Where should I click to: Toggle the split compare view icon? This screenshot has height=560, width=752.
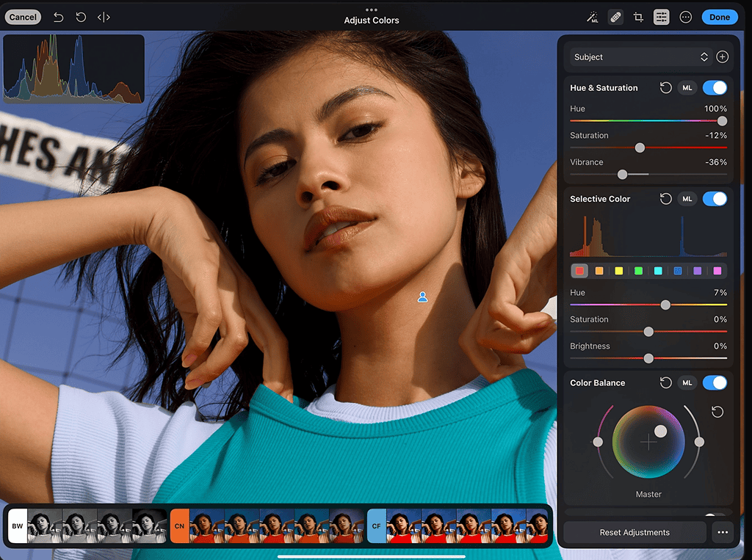pos(104,18)
